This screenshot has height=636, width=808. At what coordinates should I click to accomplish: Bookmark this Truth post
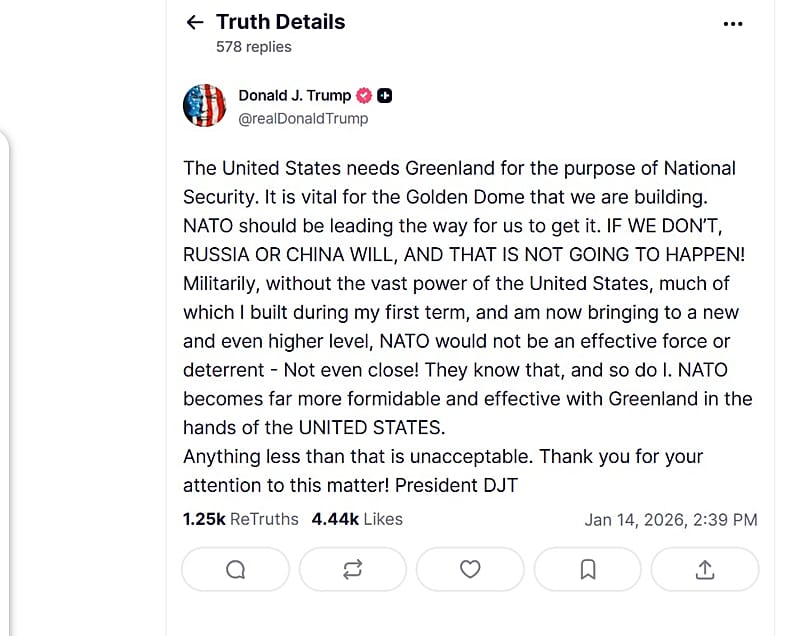(588, 569)
